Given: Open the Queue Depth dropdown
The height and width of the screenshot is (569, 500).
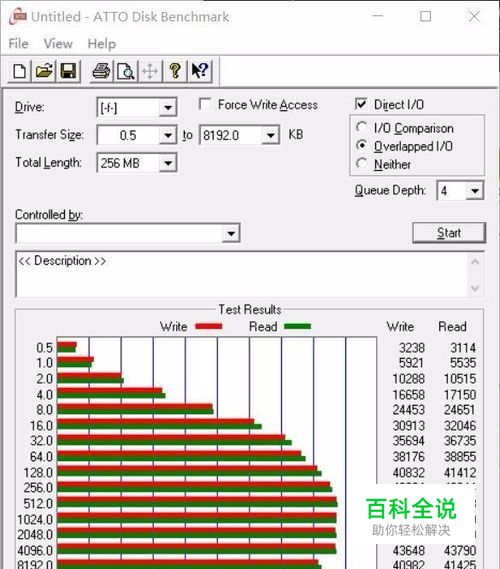Looking at the screenshot, I should point(475,191).
